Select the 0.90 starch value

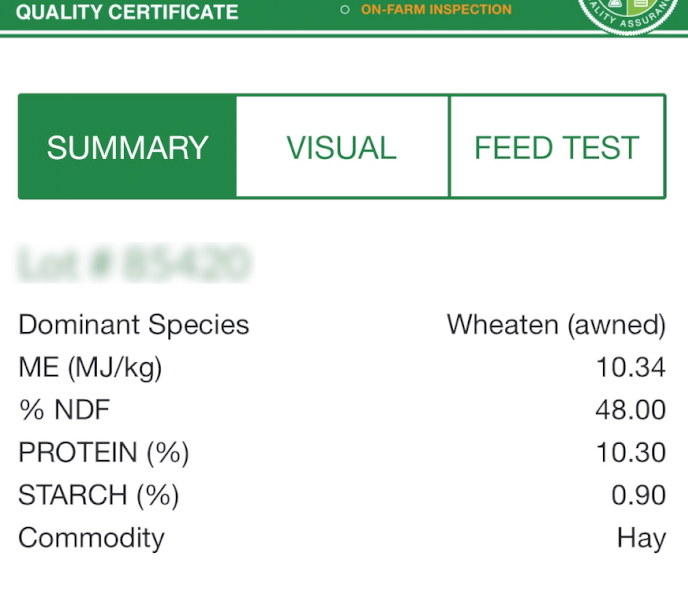[638, 495]
